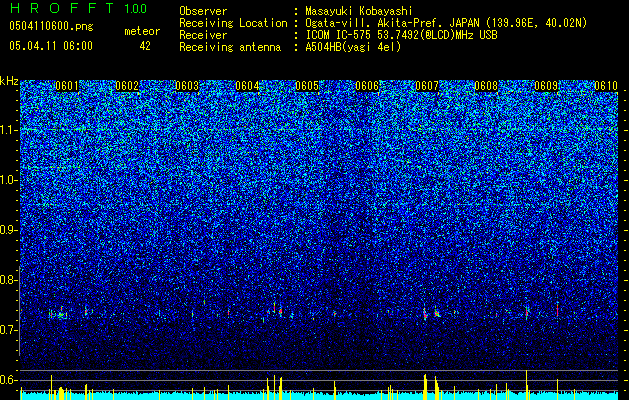
Task: Click the meteor count value 42
Action: [x=145, y=46]
